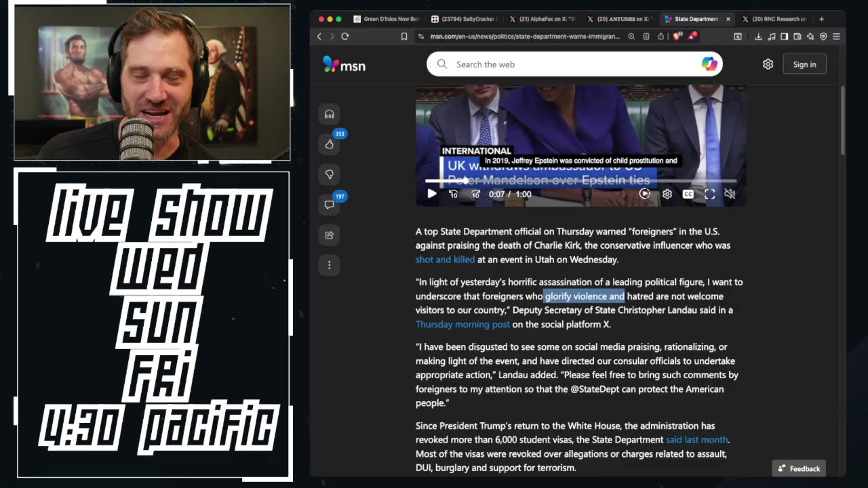This screenshot has height=488, width=868.
Task: Unmute the video player
Action: coord(730,194)
